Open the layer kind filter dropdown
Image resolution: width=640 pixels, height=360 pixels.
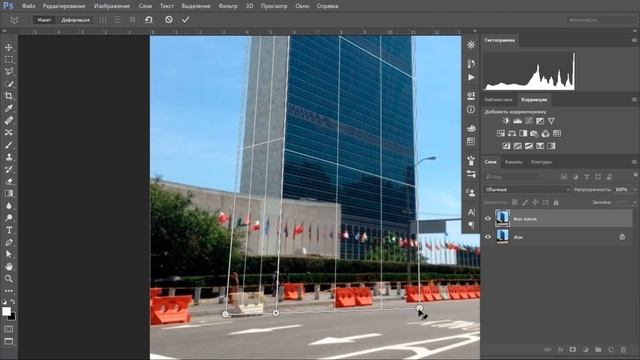coord(512,177)
